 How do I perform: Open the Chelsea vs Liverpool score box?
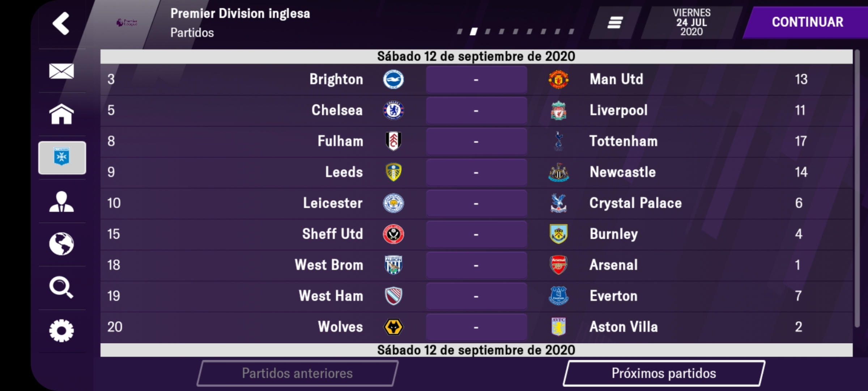(x=476, y=110)
